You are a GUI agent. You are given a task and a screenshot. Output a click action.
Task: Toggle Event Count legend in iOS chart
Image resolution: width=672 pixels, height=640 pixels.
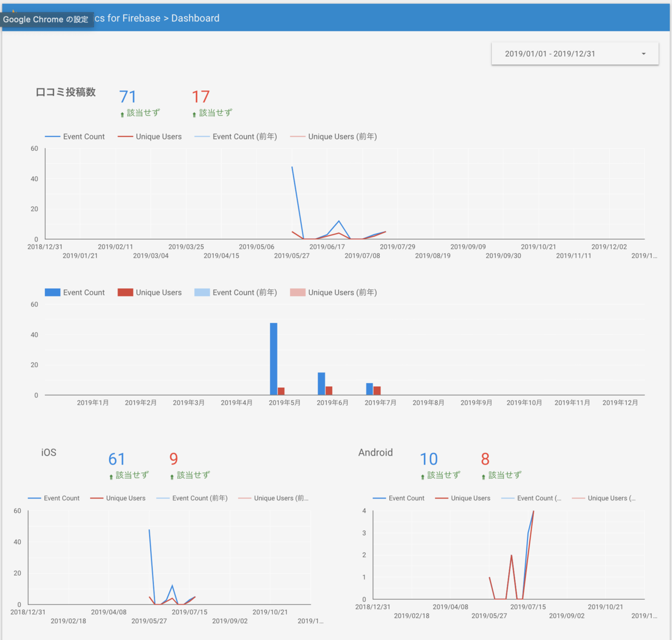(x=54, y=498)
